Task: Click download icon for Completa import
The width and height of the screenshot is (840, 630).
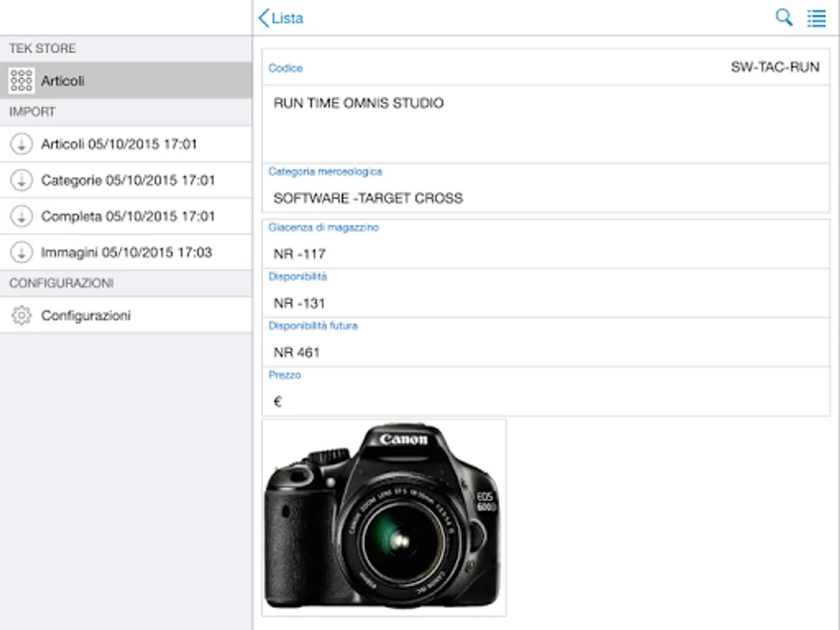Action: 22,216
